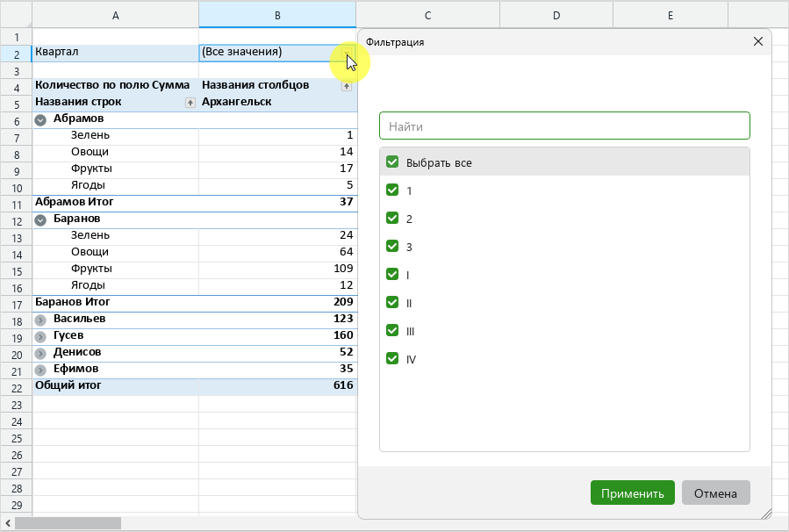The height and width of the screenshot is (532, 789).
Task: Select 'Фрукты' under Абрамов
Action: [116, 170]
